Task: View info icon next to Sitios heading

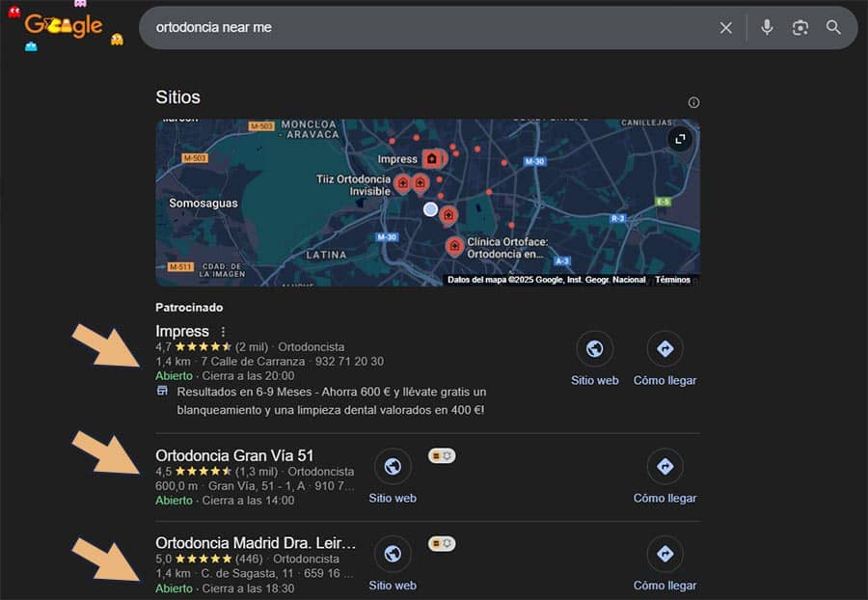Action: (693, 101)
